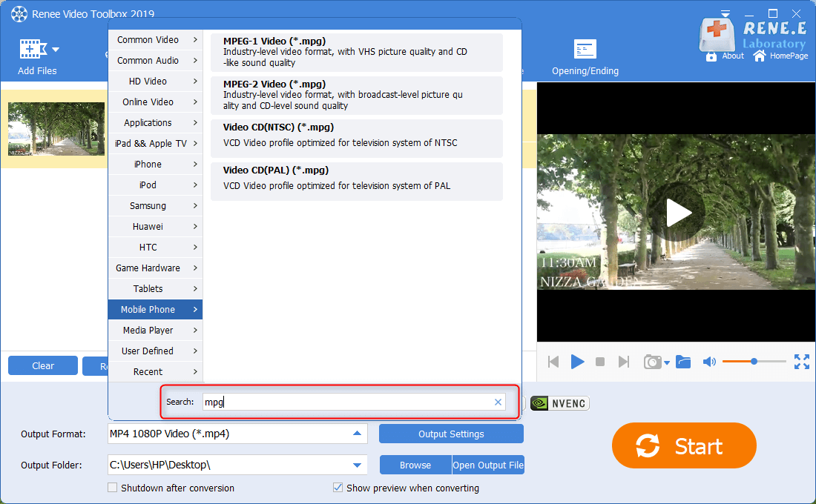This screenshot has height=504, width=816.
Task: Open the HomePage house icon
Action: click(760, 56)
